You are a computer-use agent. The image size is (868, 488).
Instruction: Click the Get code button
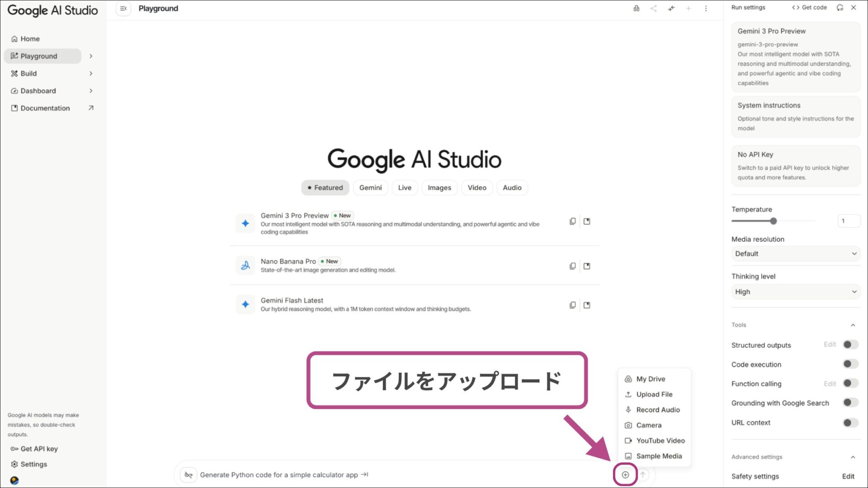[x=809, y=7]
